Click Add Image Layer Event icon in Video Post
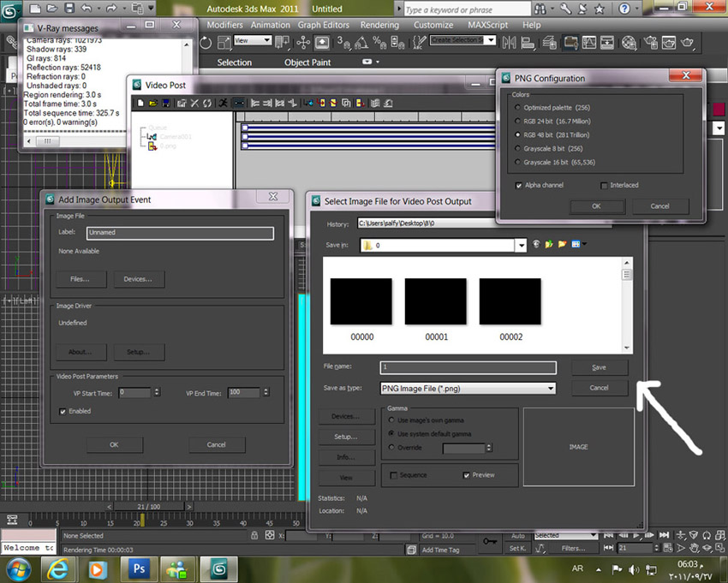Image resolution: width=728 pixels, height=583 pixels. point(346,103)
